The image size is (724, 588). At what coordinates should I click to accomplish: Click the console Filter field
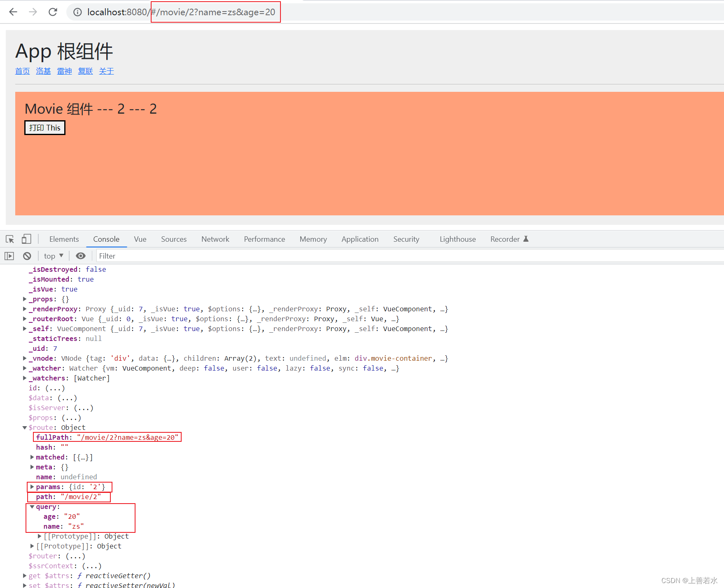click(x=410, y=256)
